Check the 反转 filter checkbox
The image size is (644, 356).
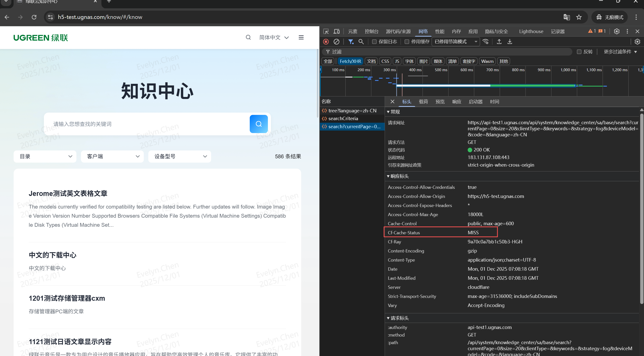579,52
